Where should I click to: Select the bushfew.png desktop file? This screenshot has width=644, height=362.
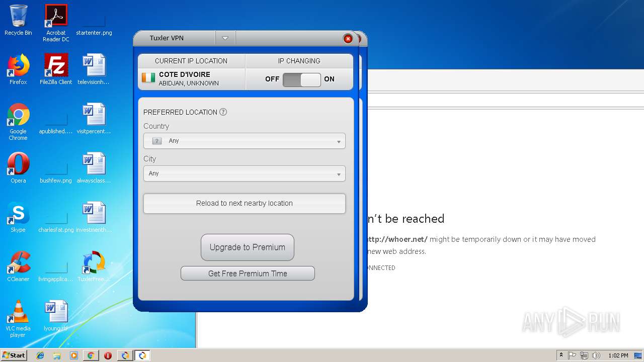click(56, 171)
